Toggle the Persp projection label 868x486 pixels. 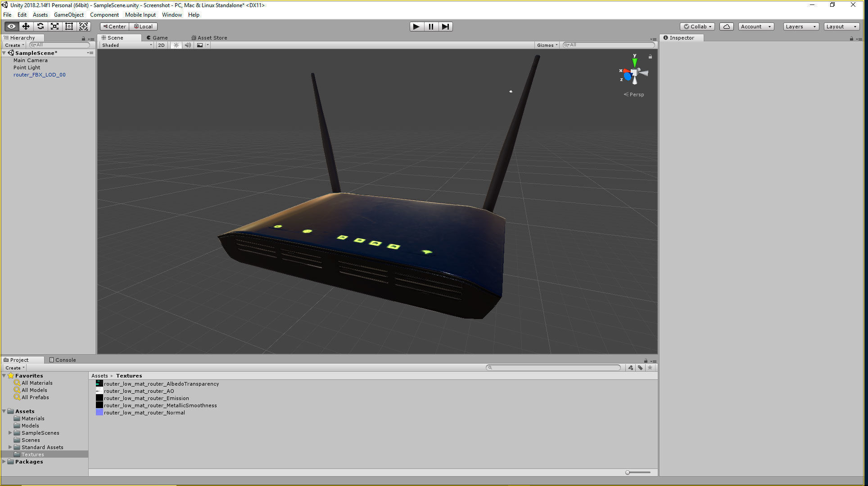click(634, 94)
